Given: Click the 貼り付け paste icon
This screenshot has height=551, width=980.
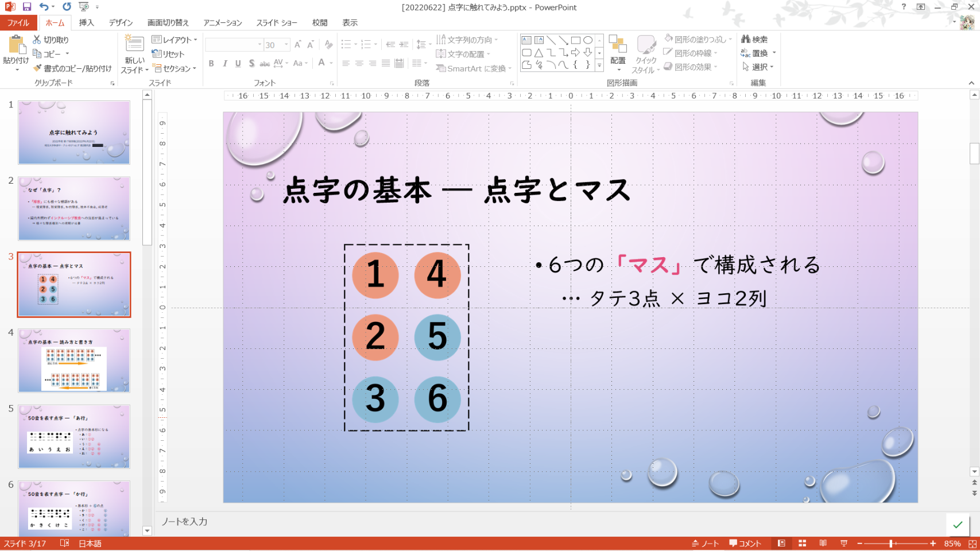Looking at the screenshot, I should 16,46.
